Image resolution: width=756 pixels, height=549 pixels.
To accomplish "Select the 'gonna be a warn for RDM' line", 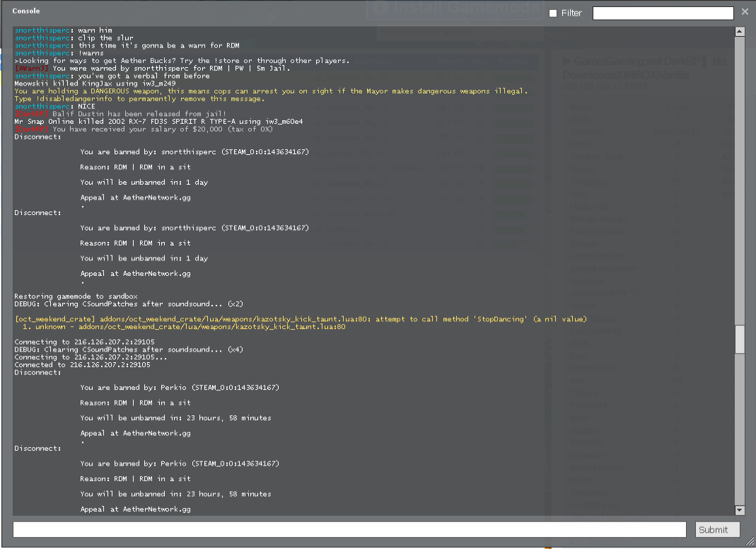I will [x=127, y=45].
